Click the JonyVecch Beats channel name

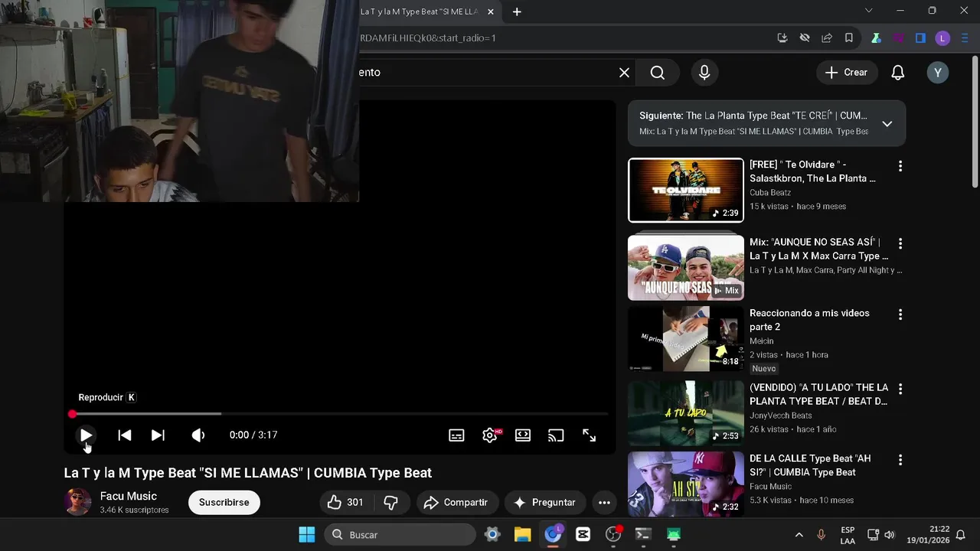[781, 416]
